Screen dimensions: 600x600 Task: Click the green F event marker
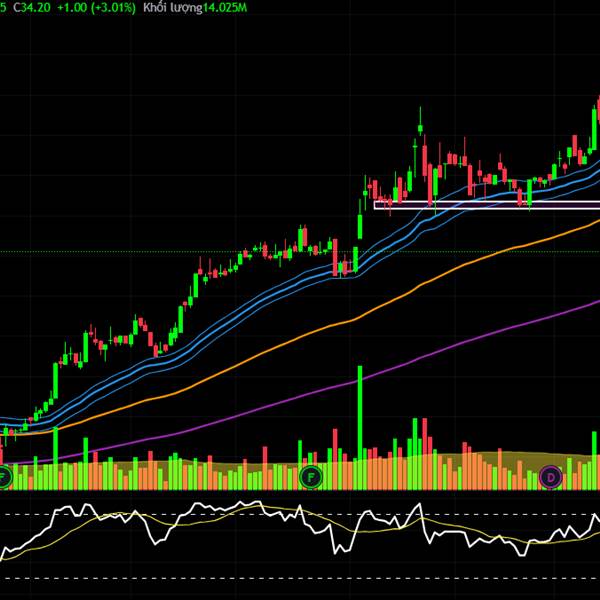click(x=311, y=477)
